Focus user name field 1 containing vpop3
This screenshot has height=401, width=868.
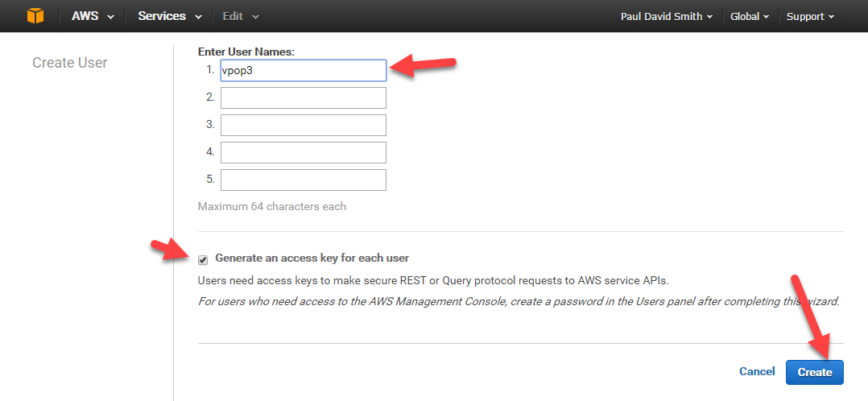[304, 71]
